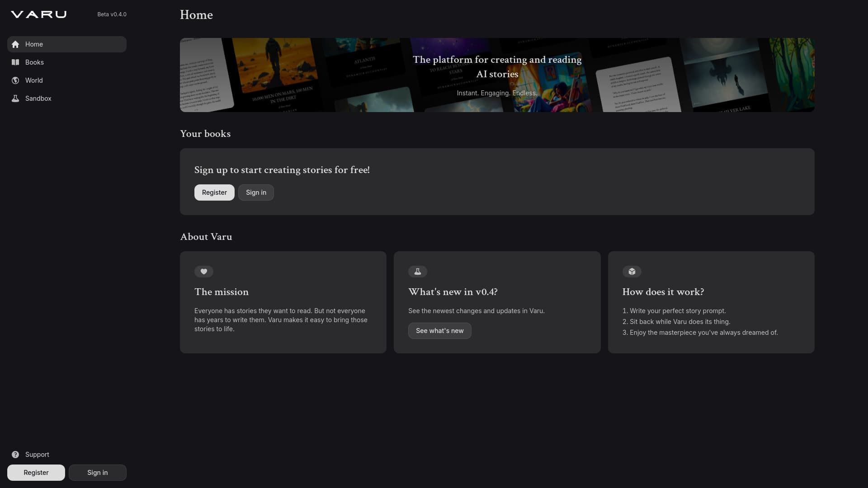This screenshot has height=488, width=868.
Task: Open the Sandbox section
Action: coord(38,99)
